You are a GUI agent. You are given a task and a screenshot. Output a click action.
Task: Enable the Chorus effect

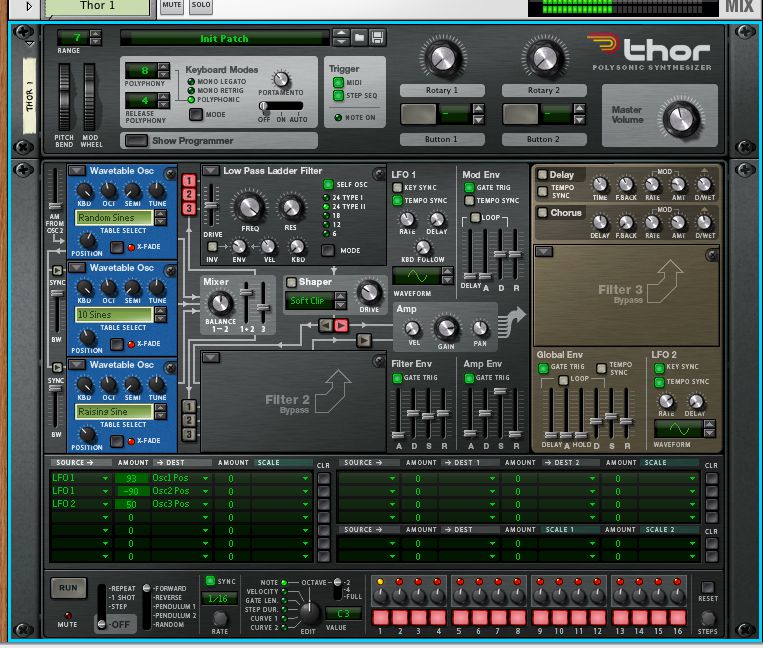pyautogui.click(x=542, y=213)
